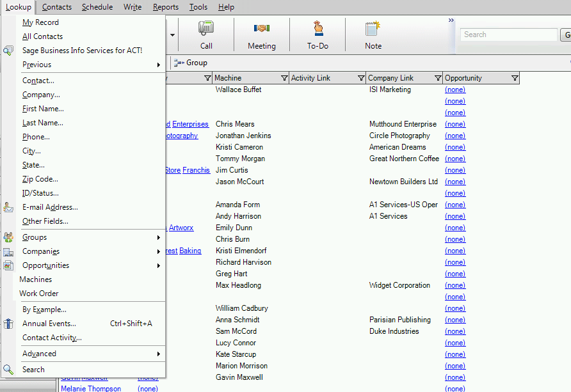Viewport: 571px width, 392px height.
Task: Select Work Order in Lookup menu
Action: pos(39,294)
